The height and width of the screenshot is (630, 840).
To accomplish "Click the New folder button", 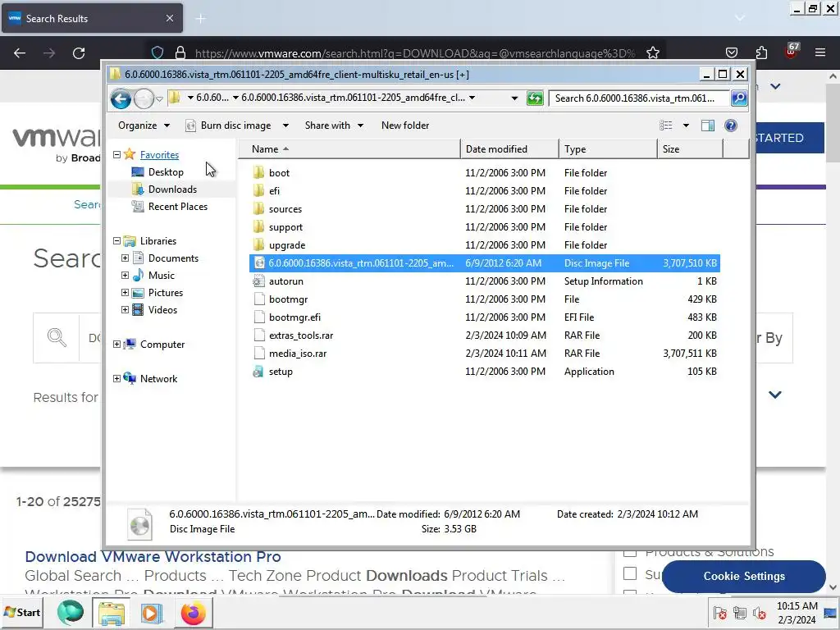I will 405,126.
